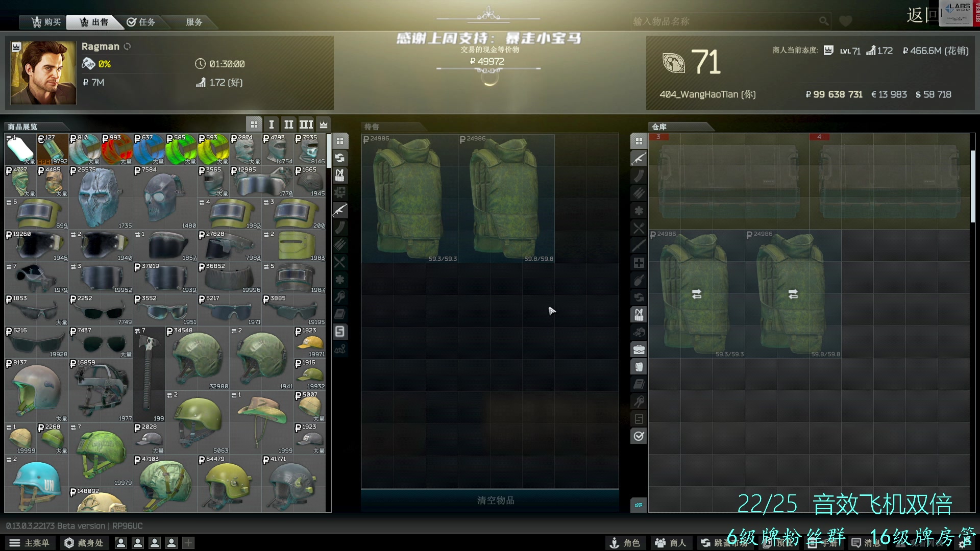
Task: Select stash weapons rifle filter
Action: point(639,159)
